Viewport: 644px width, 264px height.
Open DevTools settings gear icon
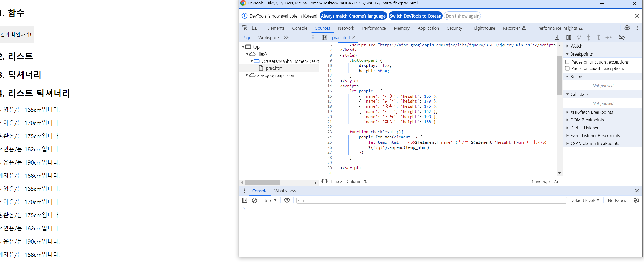(627, 28)
